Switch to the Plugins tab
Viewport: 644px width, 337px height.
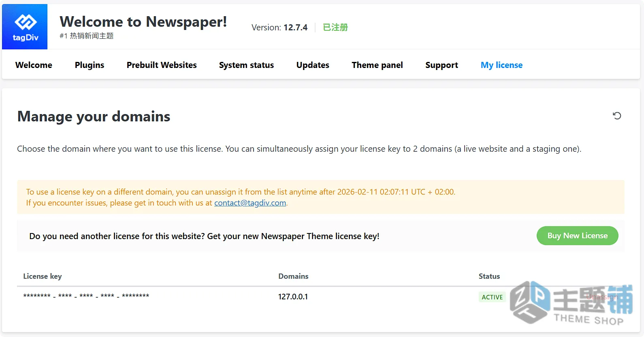coord(90,65)
